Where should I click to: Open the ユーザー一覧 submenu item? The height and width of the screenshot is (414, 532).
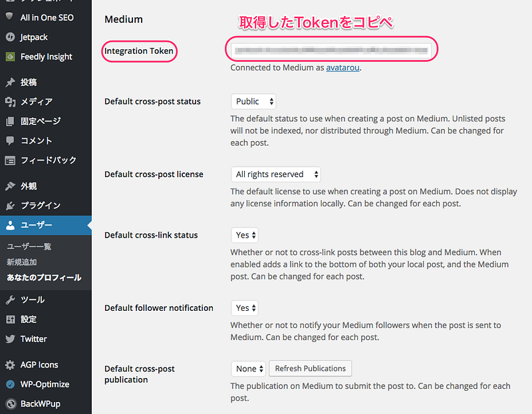pos(29,246)
